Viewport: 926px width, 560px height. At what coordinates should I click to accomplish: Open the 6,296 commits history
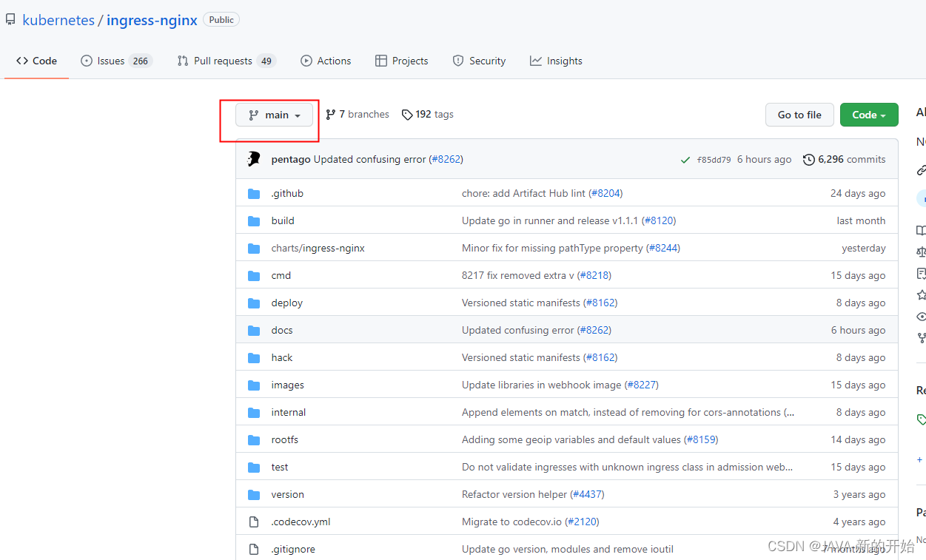click(845, 159)
